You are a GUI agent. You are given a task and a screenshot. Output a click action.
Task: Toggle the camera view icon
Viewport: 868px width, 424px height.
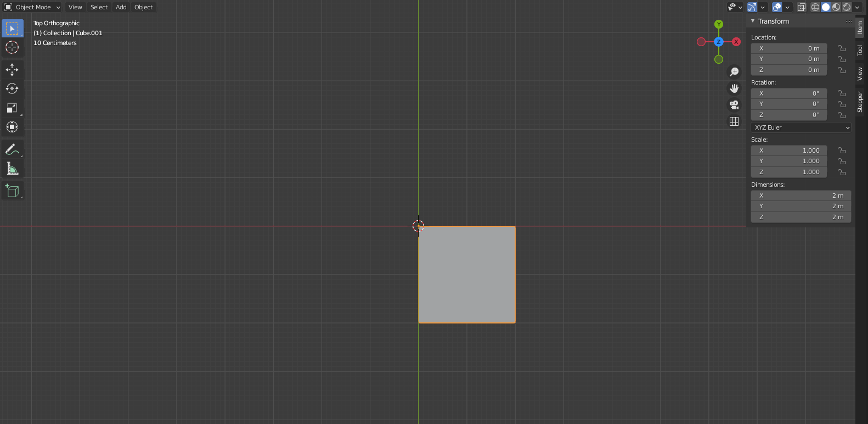[734, 105]
